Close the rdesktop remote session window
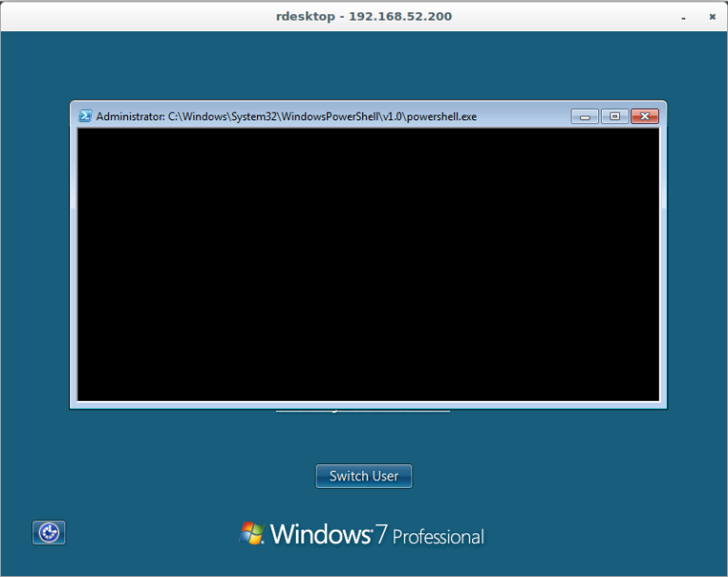 click(x=711, y=16)
